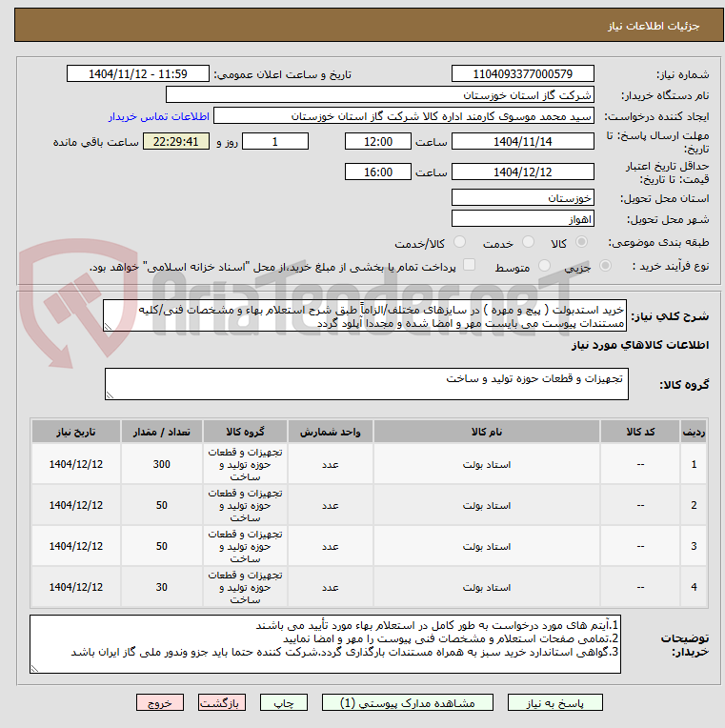Click the remaining time 22:29:41 field
The image size is (725, 728).
(176, 141)
